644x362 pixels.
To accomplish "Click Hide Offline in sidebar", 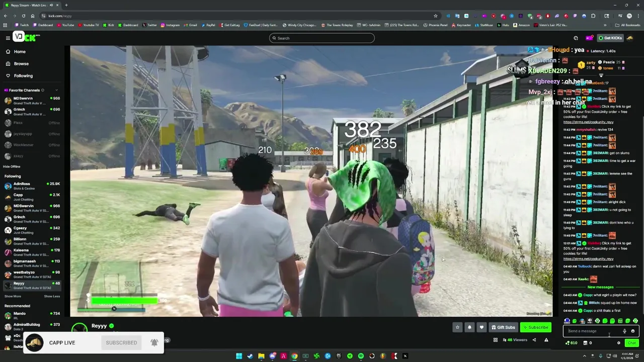I will coord(12,166).
